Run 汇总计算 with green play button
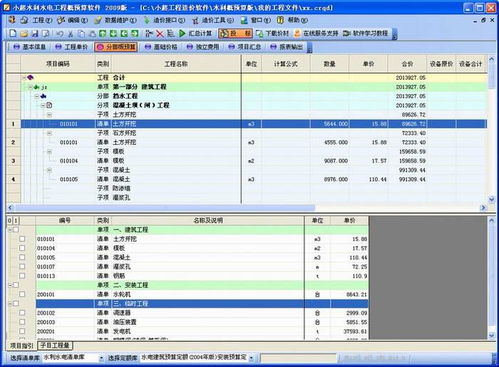Image resolution: width=499 pixels, height=367 pixels. pos(195,33)
